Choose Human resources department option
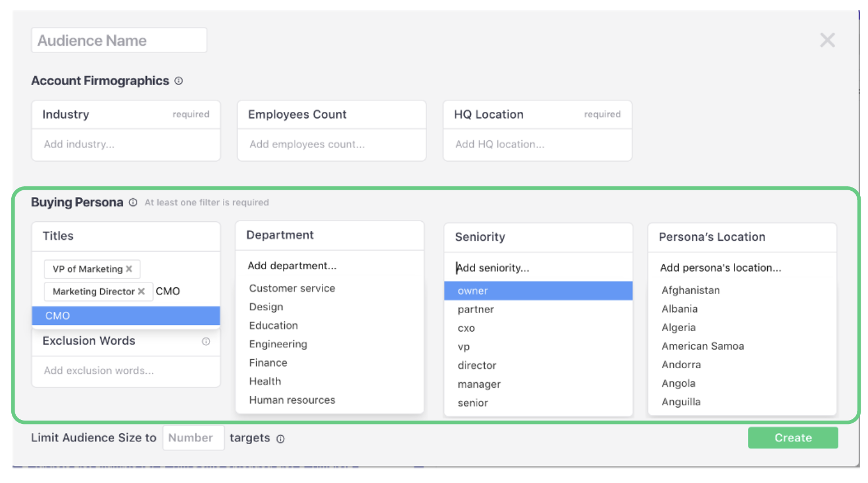The width and height of the screenshot is (868, 483). (292, 400)
